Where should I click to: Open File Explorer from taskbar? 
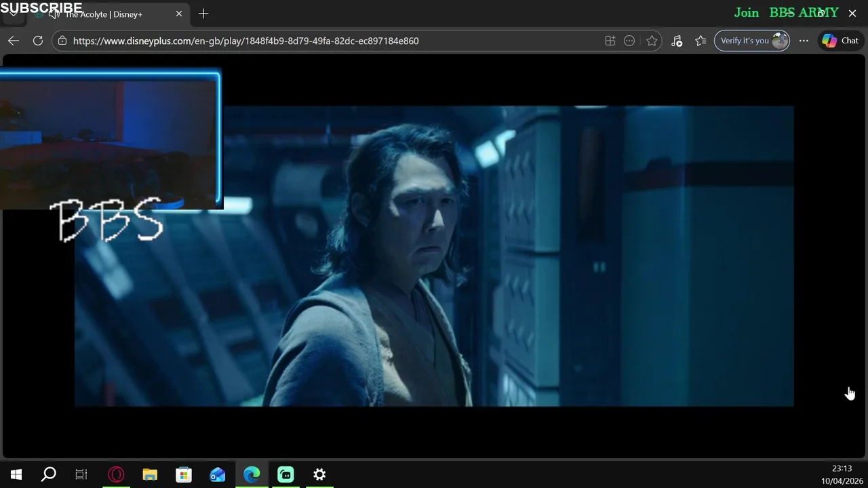pyautogui.click(x=150, y=474)
